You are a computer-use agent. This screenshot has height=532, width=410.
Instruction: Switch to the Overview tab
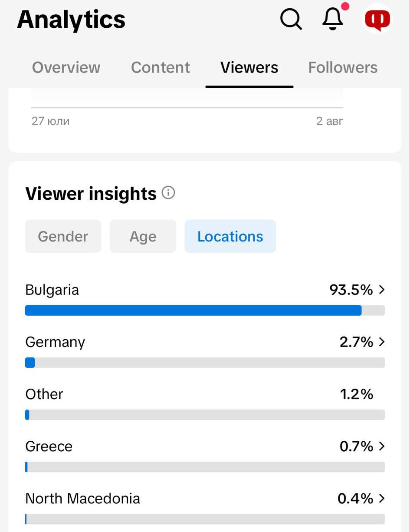click(66, 67)
